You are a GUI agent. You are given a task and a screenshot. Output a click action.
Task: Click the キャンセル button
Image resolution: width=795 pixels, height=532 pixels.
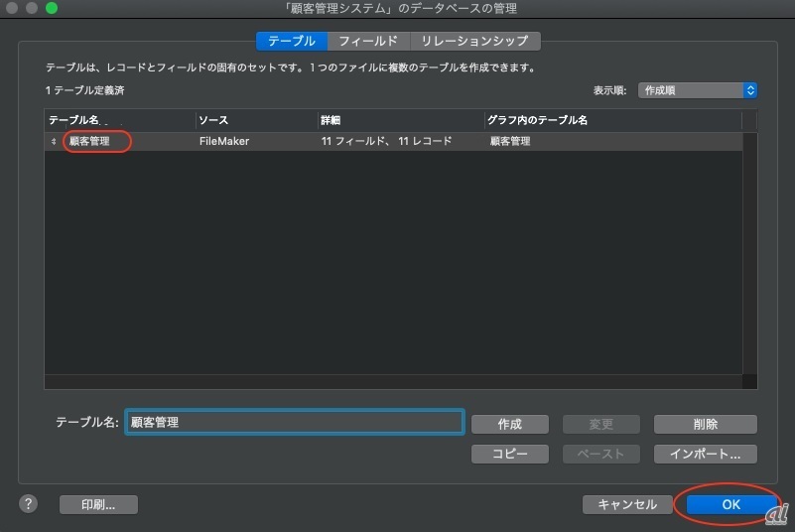[x=626, y=504]
